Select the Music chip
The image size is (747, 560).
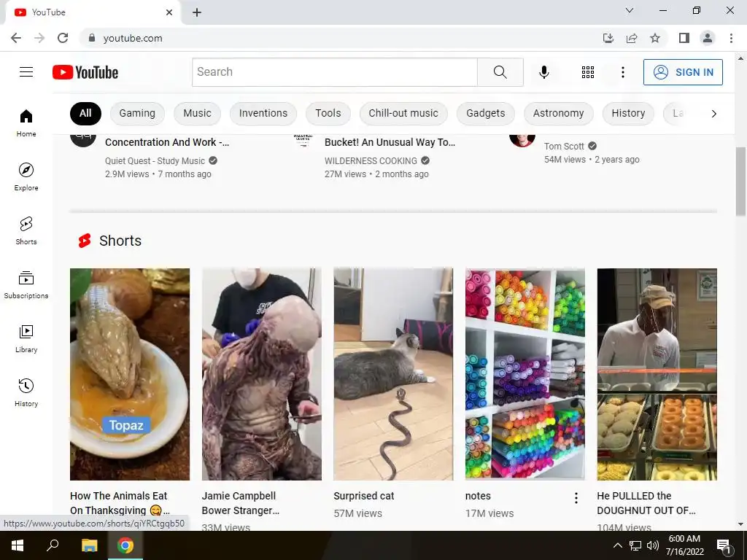pyautogui.click(x=197, y=113)
